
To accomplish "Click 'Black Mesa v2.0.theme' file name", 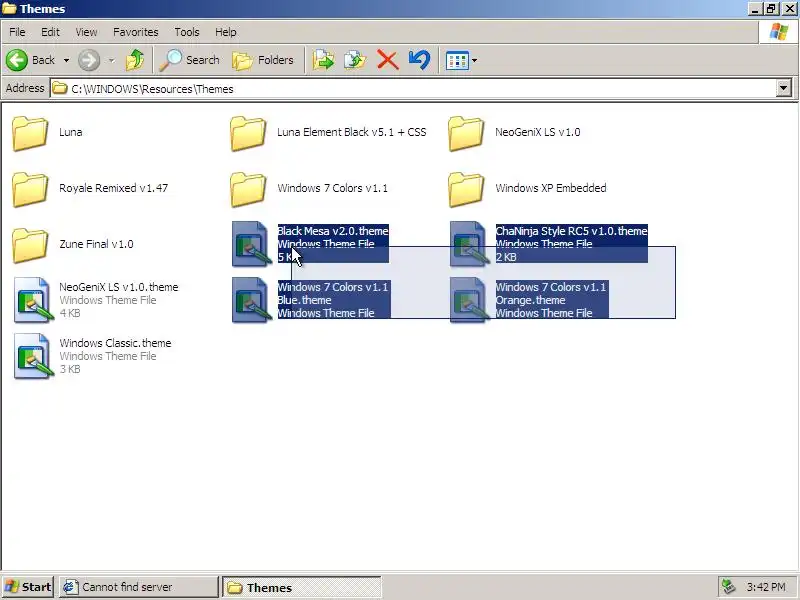I will click(333, 231).
